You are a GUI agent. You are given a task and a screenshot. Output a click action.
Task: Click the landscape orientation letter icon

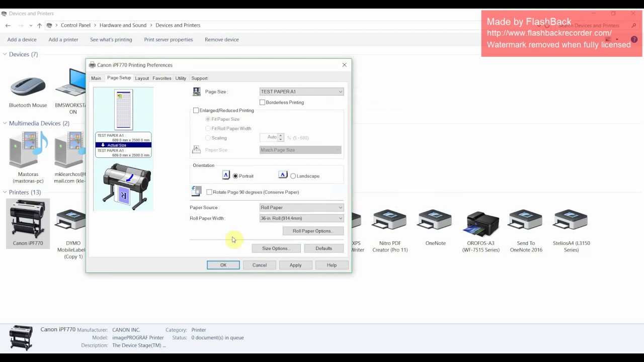[x=283, y=175]
